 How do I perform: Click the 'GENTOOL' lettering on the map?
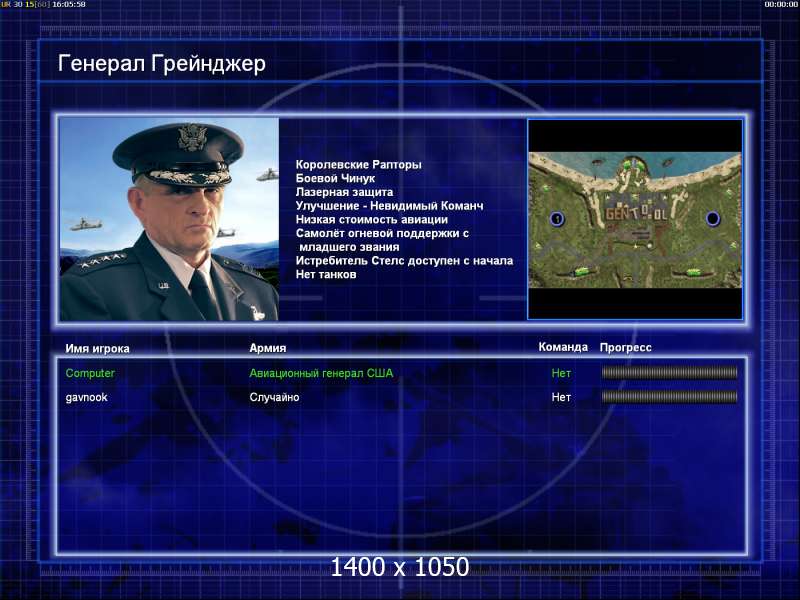point(636,212)
